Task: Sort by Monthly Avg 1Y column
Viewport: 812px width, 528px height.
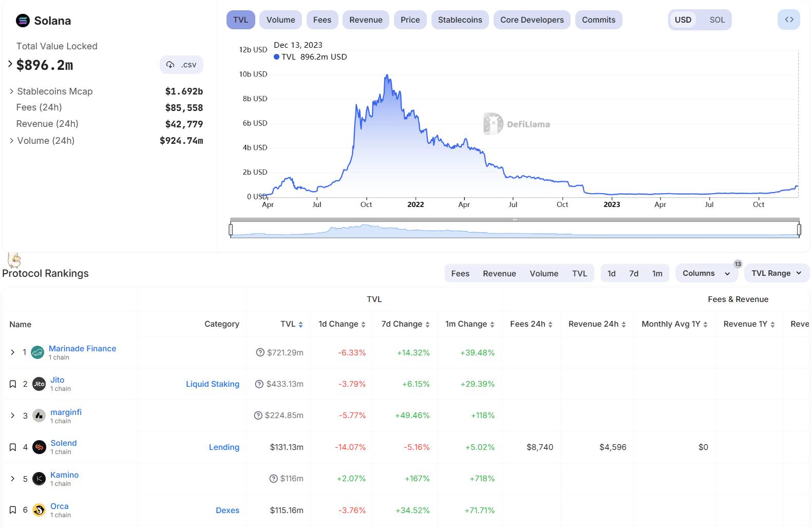Action: [x=705, y=324]
